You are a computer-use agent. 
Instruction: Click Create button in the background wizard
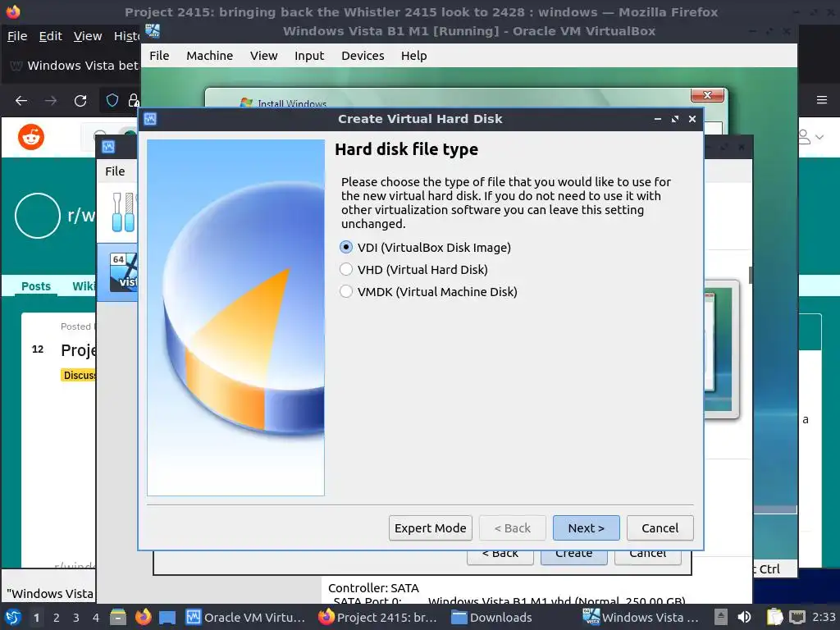[573, 556]
